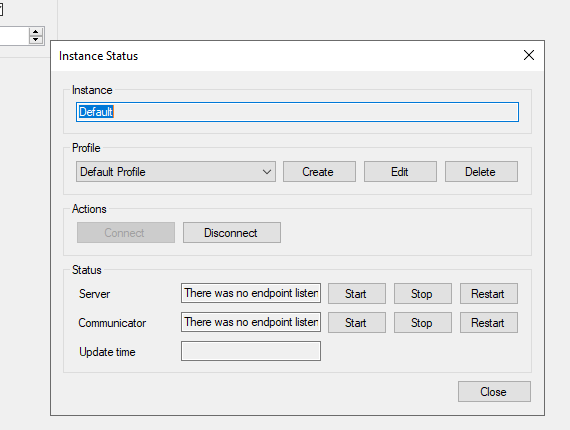This screenshot has width=570, height=430.
Task: Click the spinner up arrow behind the dialog
Action: [x=36, y=32]
